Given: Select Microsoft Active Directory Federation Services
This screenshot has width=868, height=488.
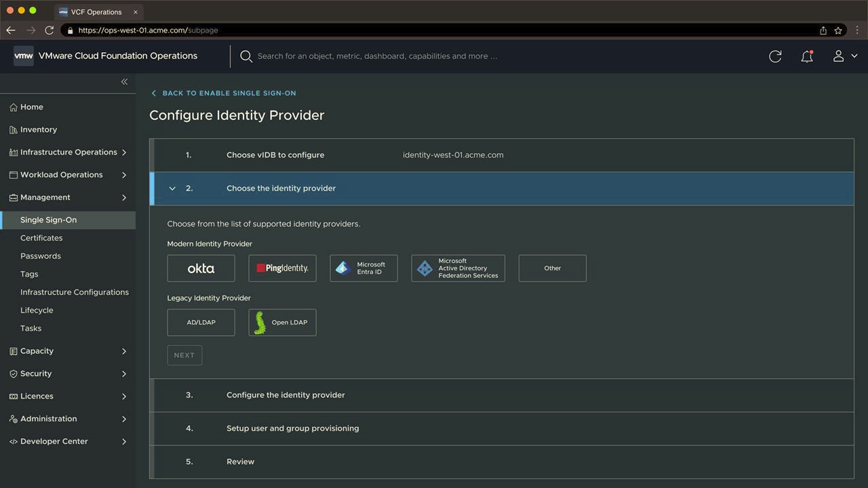Looking at the screenshot, I should pyautogui.click(x=458, y=268).
